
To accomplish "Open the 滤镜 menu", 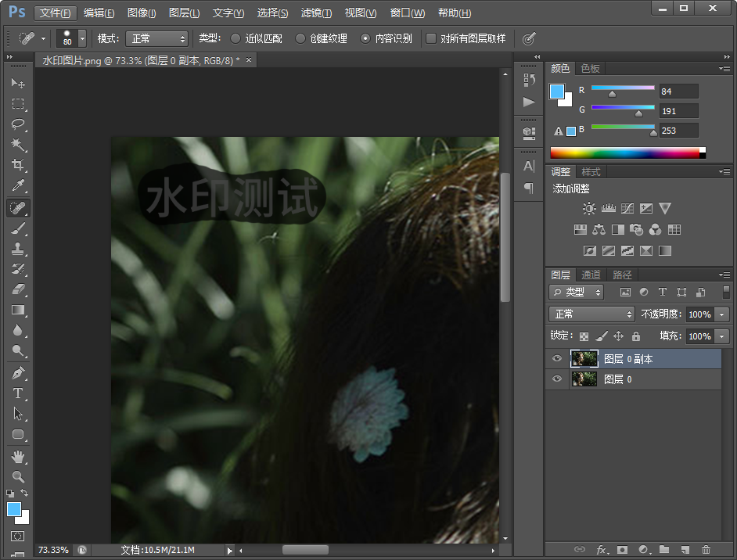I will [x=316, y=13].
